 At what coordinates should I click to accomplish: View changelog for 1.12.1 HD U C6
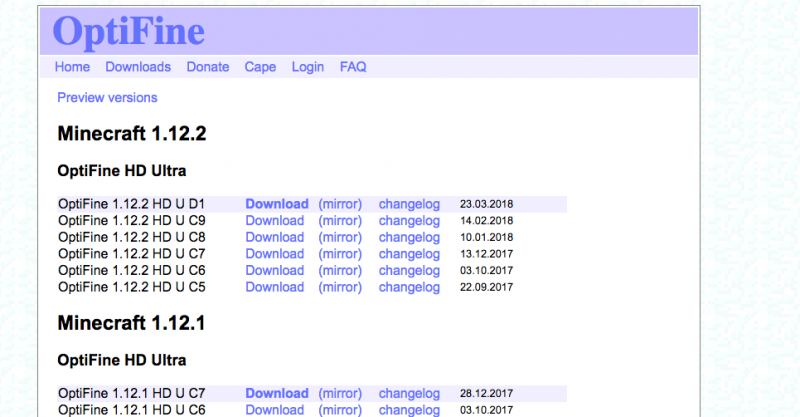(409, 410)
